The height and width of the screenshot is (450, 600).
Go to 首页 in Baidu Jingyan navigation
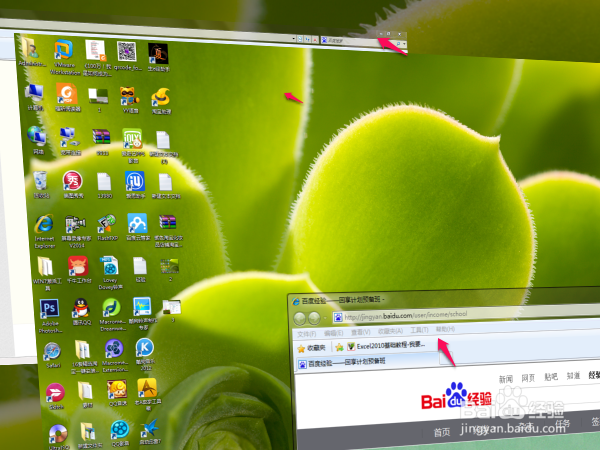point(442,432)
